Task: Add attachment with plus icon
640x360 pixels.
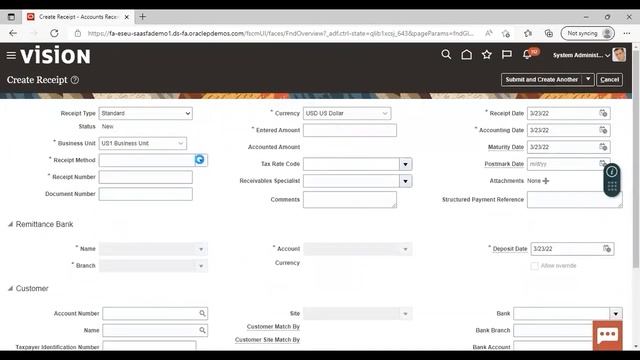Action: 546,181
